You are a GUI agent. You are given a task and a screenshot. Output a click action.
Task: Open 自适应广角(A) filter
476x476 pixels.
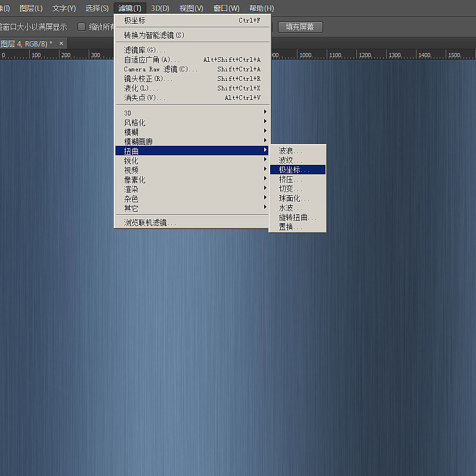click(192, 59)
